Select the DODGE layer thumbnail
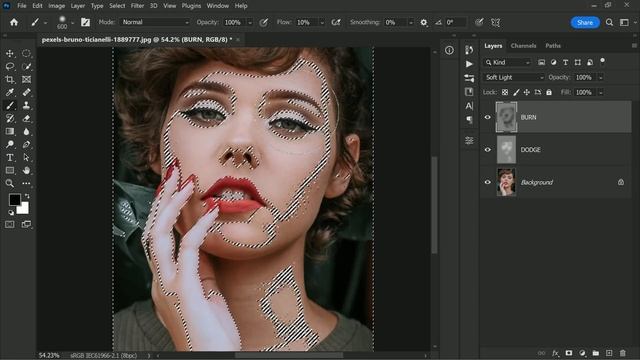 506,150
